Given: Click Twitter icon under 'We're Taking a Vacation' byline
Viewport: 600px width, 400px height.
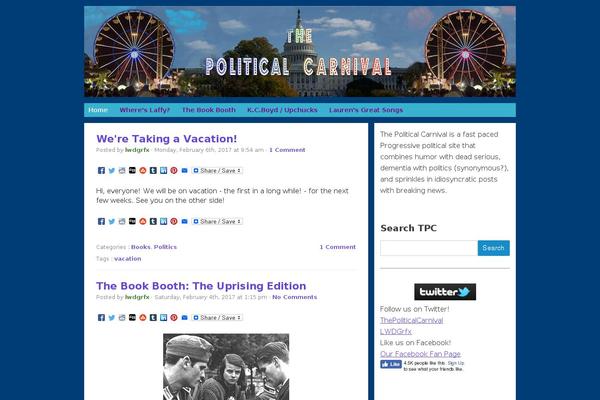Looking at the screenshot, I should (x=111, y=170).
